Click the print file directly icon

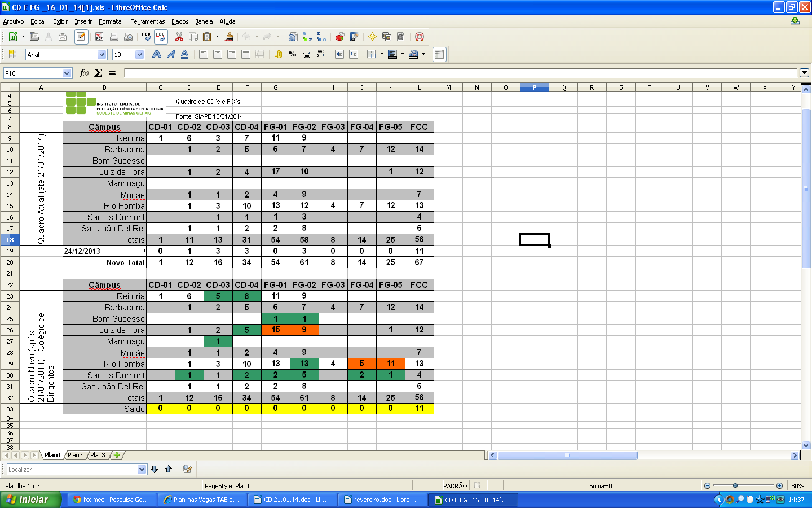114,37
